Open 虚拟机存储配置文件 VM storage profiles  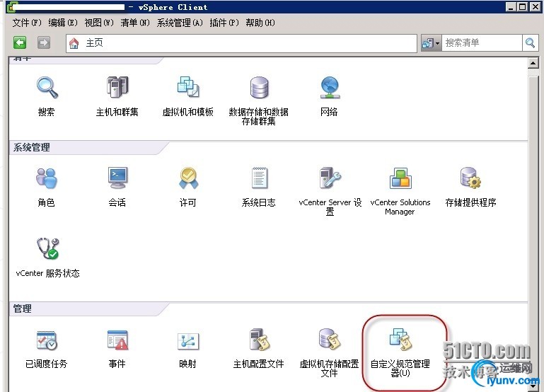click(330, 339)
